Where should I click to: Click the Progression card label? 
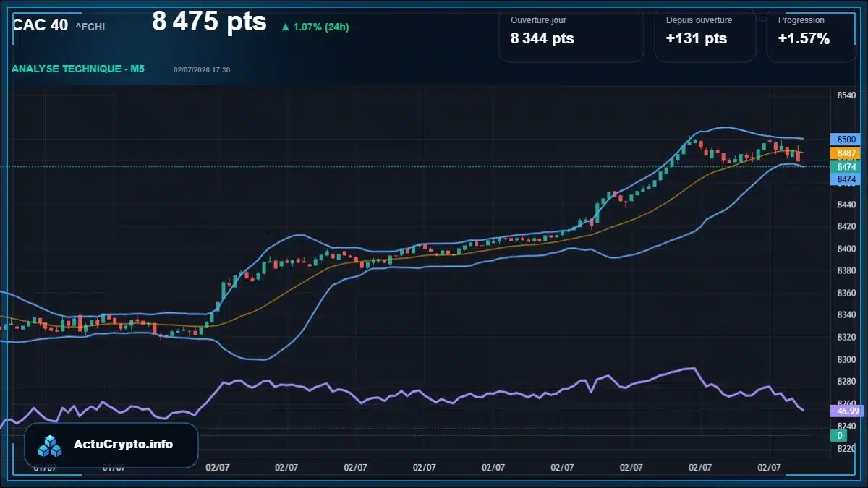tap(801, 20)
